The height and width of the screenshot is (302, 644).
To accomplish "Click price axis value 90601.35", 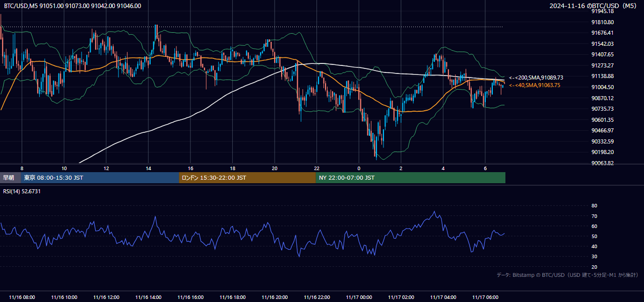I will pyautogui.click(x=602, y=120).
